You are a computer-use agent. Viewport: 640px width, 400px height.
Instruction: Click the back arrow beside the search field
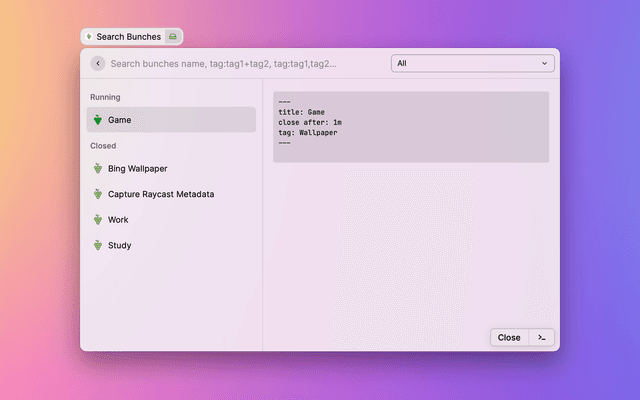coord(97,63)
